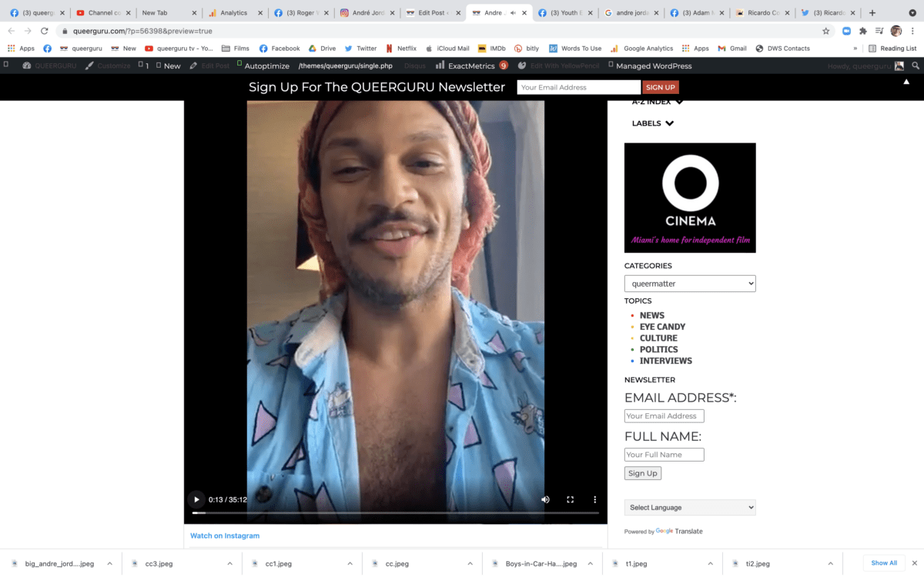Open the O Cinema advertisement
This screenshot has height=578, width=924.
690,198
